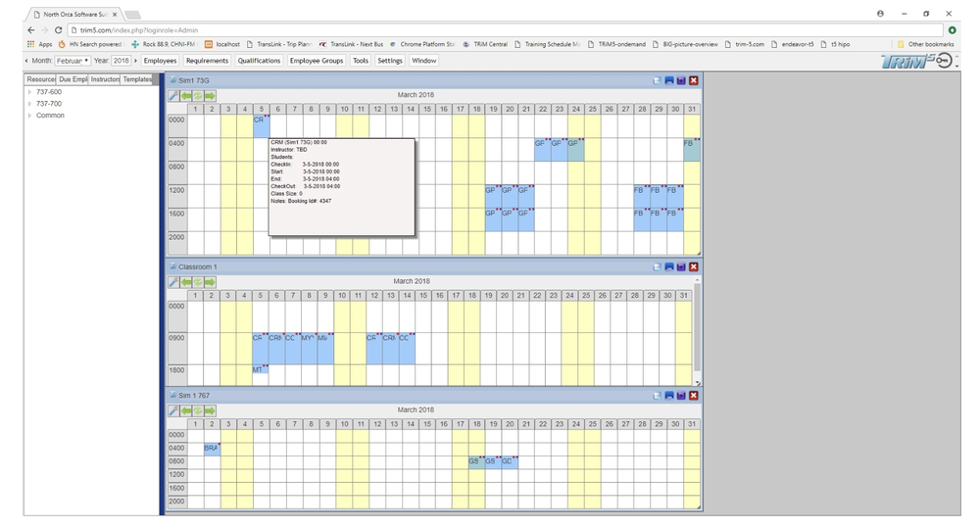Close the Classroom 1 panel with red X
The height and width of the screenshot is (527, 980).
pyautogui.click(x=694, y=266)
